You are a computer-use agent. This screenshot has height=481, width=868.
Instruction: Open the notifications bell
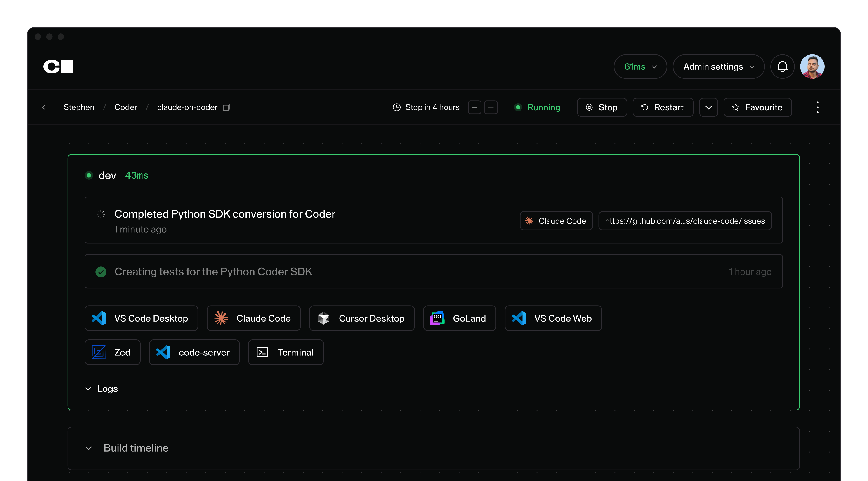782,66
